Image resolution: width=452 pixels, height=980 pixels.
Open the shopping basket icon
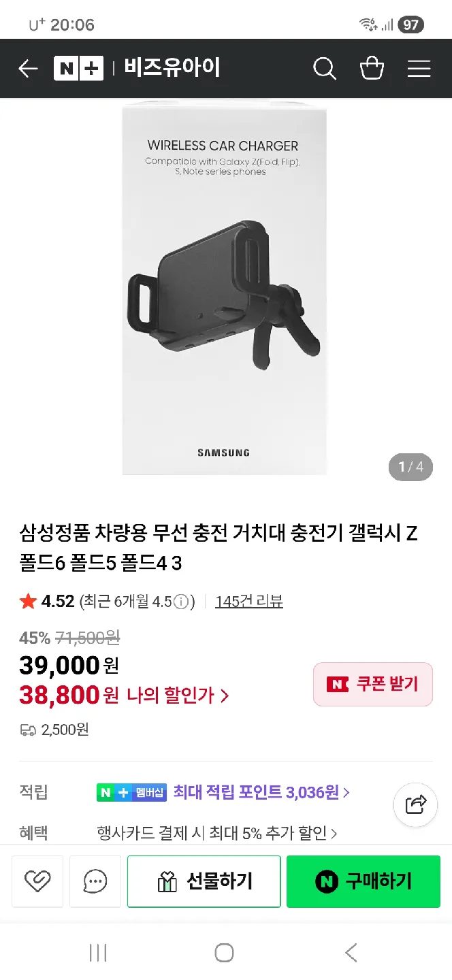click(x=372, y=68)
